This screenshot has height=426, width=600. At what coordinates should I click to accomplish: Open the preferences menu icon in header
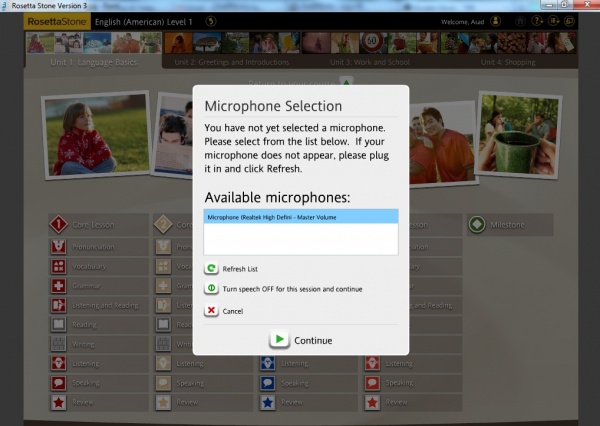pos(553,21)
